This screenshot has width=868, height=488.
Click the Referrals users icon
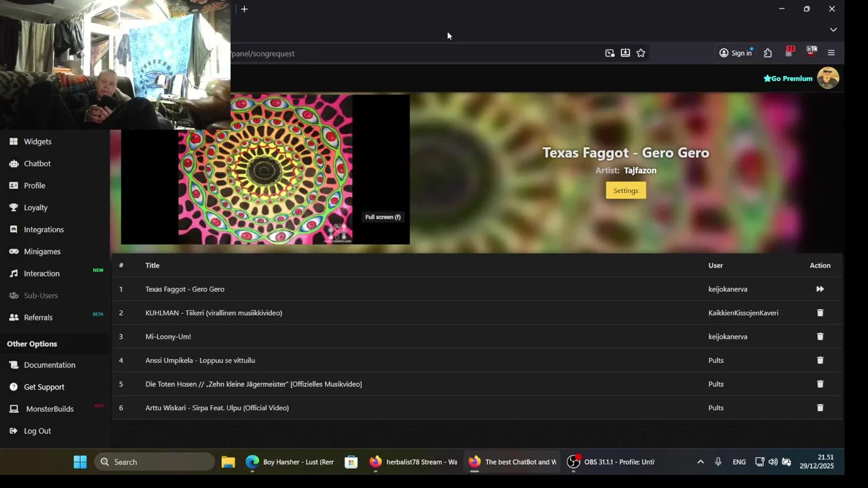14,317
